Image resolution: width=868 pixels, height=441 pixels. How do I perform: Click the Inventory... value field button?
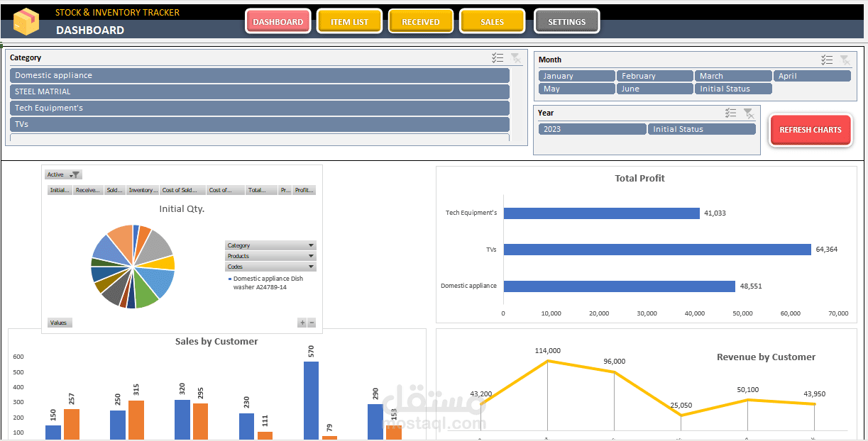(143, 190)
